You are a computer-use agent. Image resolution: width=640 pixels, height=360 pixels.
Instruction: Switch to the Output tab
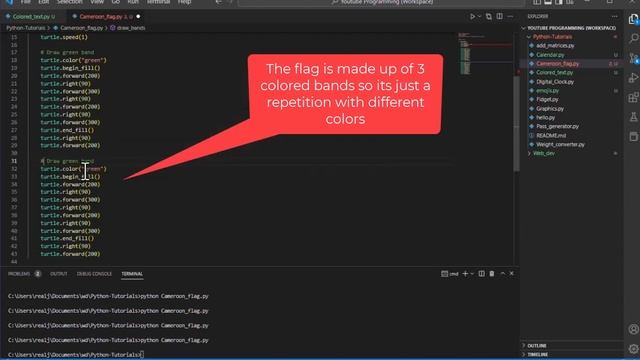click(58, 274)
